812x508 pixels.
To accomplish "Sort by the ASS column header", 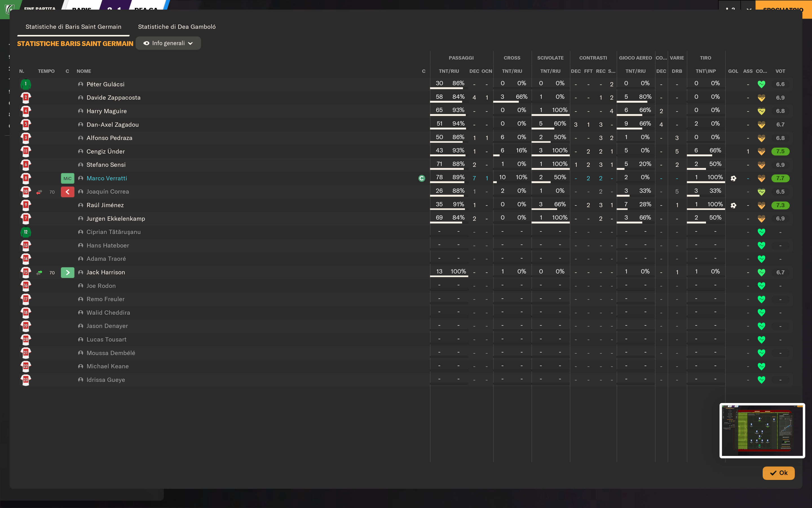I will pos(748,71).
